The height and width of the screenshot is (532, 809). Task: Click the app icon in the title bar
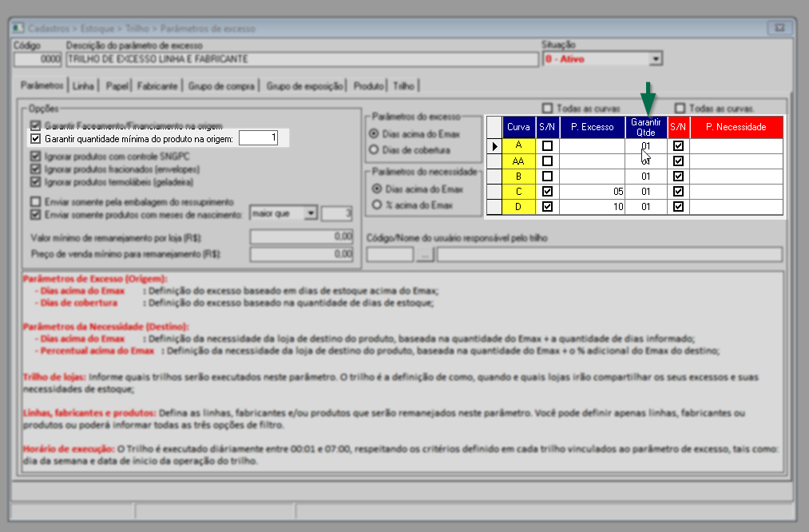coord(18,29)
